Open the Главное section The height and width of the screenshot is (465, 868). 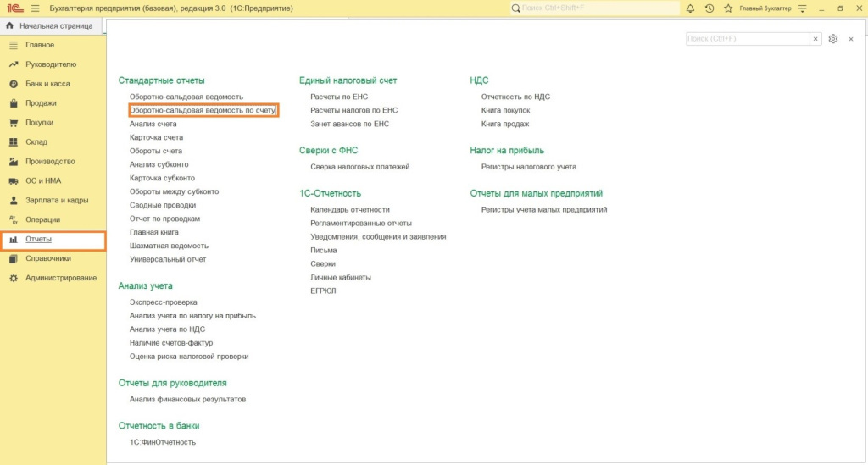coord(40,45)
